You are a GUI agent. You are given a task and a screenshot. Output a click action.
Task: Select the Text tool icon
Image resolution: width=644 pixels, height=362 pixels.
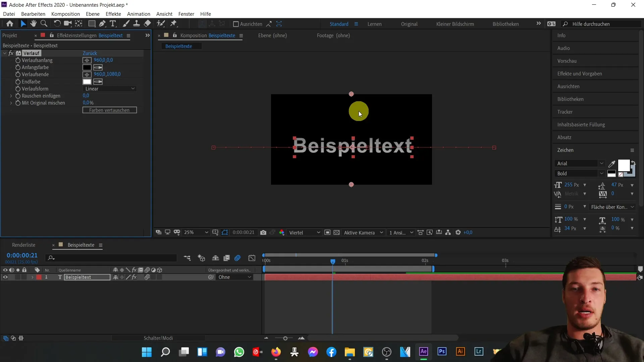tap(112, 23)
